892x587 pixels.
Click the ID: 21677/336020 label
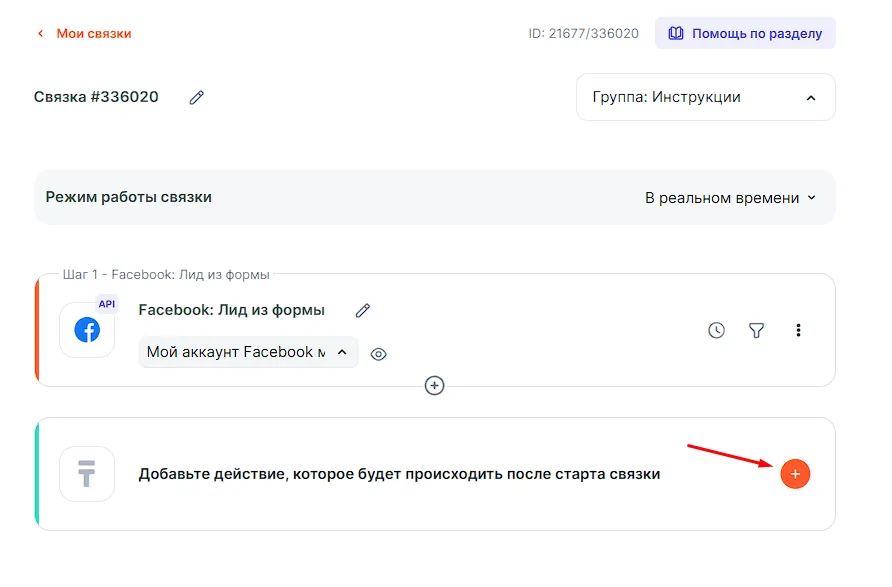(583, 34)
